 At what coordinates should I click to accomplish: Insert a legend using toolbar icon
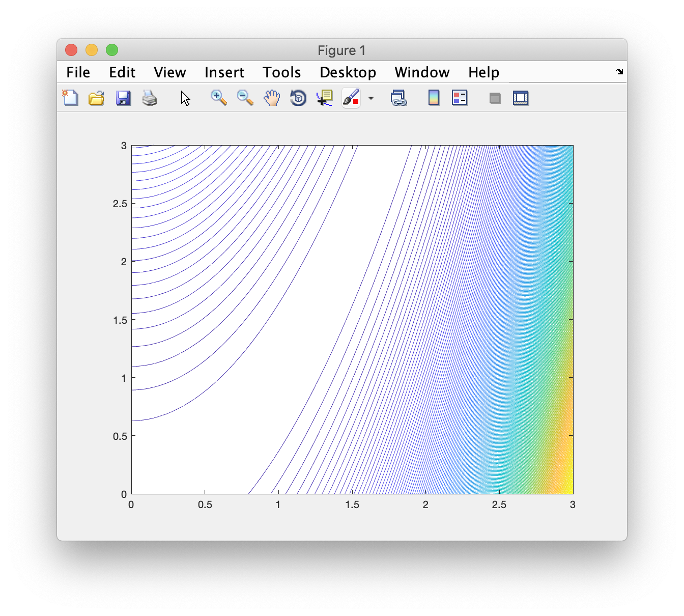pyautogui.click(x=460, y=98)
